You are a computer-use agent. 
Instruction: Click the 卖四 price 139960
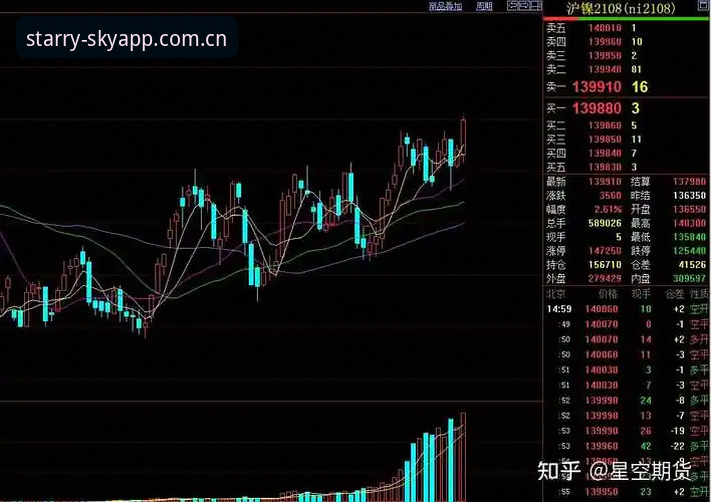coord(605,42)
